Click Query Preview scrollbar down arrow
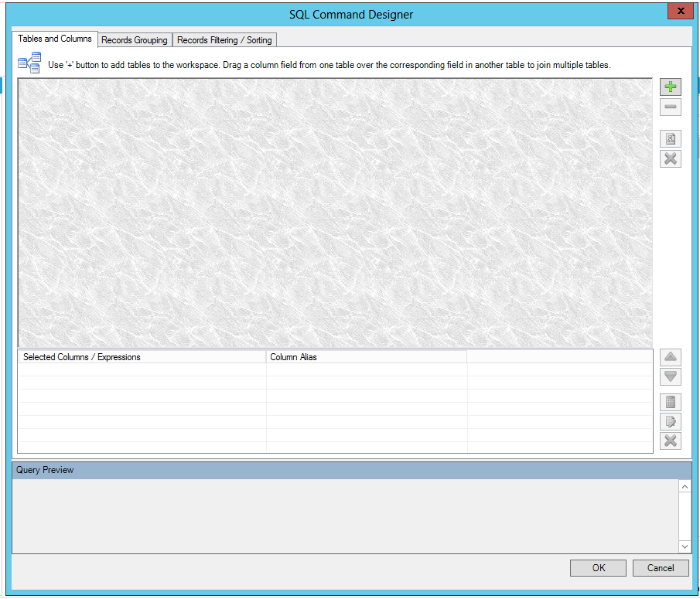 pos(685,546)
